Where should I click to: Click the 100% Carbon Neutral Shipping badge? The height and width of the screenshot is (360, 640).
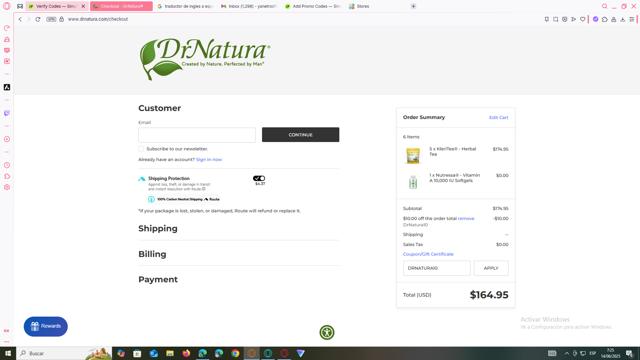pyautogui.click(x=184, y=199)
